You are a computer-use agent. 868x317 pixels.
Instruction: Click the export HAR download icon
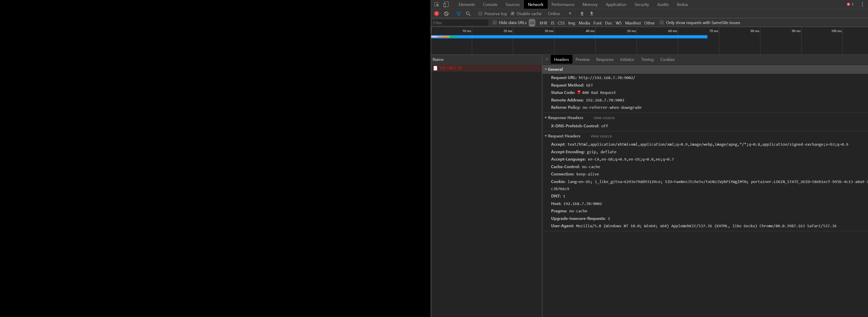click(591, 14)
